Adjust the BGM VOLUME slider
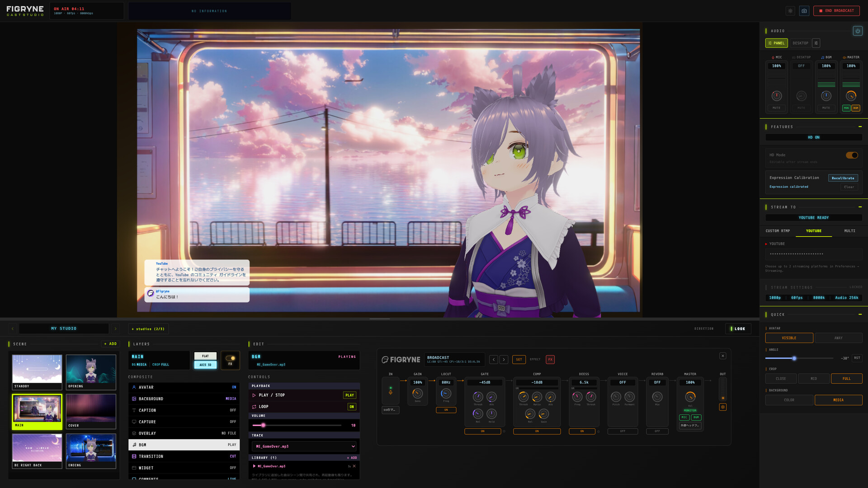Viewport: 868px width, 488px height. coord(297,425)
